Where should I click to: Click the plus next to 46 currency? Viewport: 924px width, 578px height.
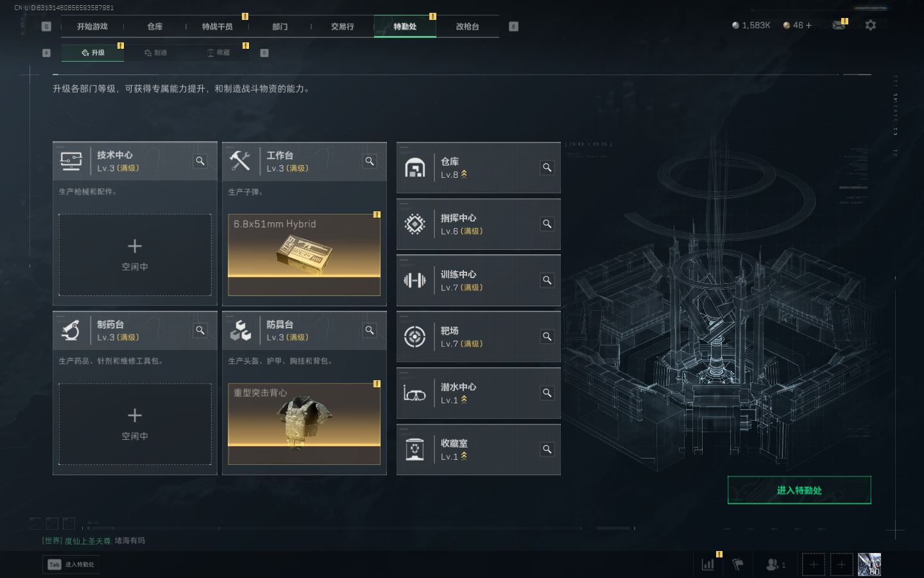[x=809, y=25]
